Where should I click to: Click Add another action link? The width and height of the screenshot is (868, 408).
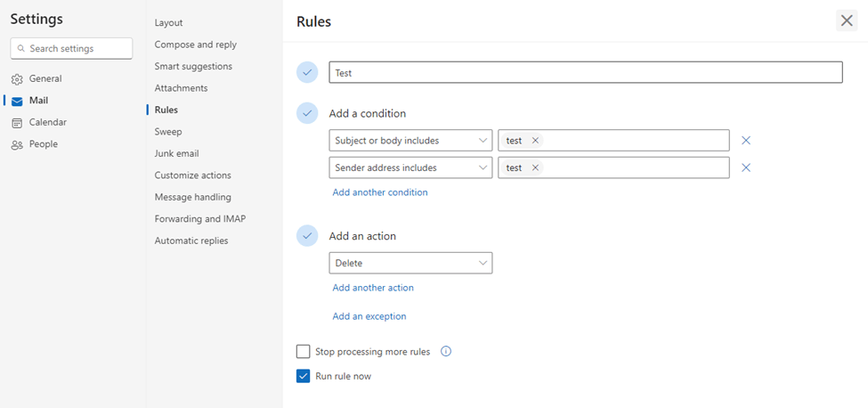pyautogui.click(x=372, y=288)
